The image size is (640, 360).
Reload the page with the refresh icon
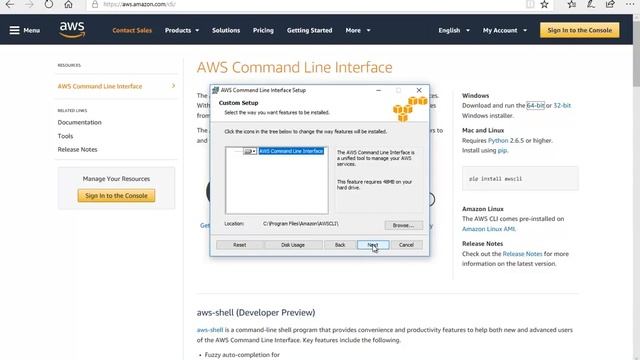click(x=49, y=4)
